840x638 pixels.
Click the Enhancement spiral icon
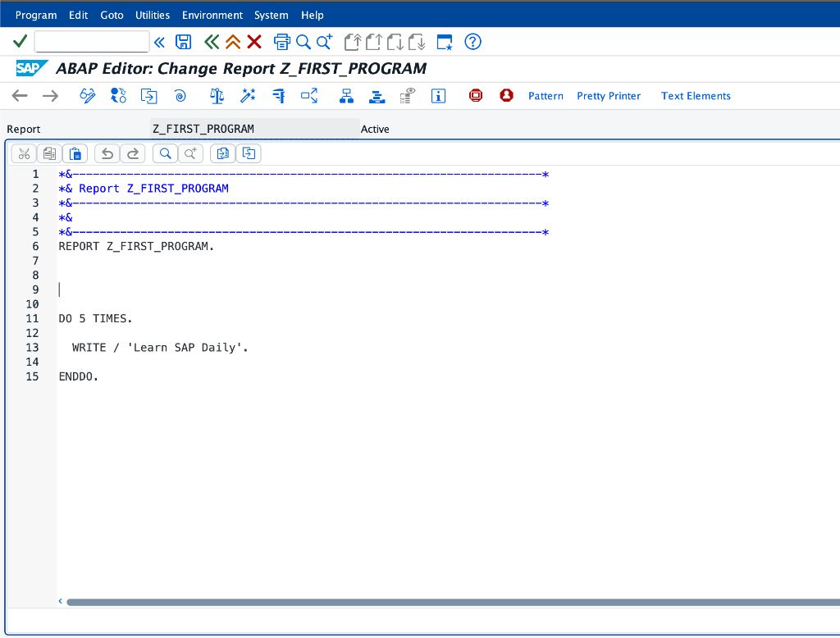point(180,96)
